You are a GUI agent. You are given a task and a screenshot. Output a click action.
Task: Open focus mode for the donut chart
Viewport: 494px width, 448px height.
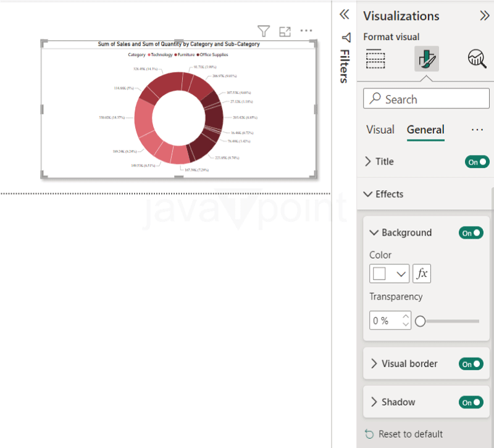pyautogui.click(x=285, y=31)
